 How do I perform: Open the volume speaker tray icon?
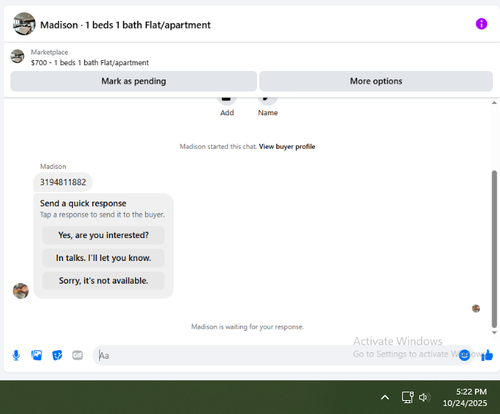[424, 397]
